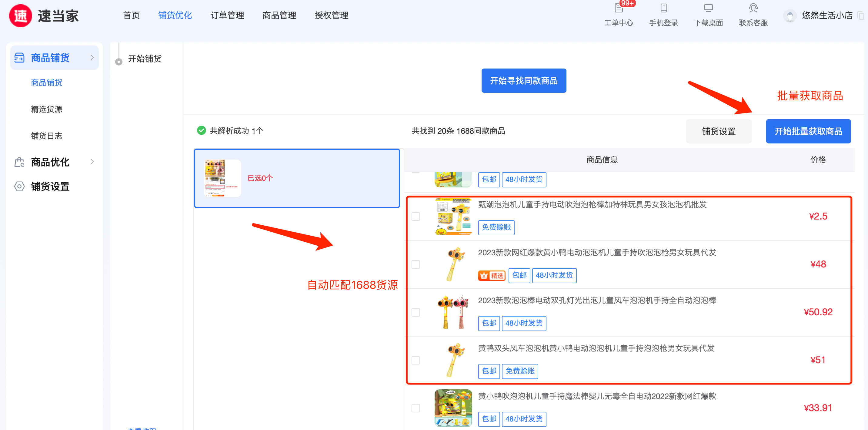This screenshot has width=868, height=430.
Task: Click the 商品优化 shopping bag icon
Action: tap(19, 162)
